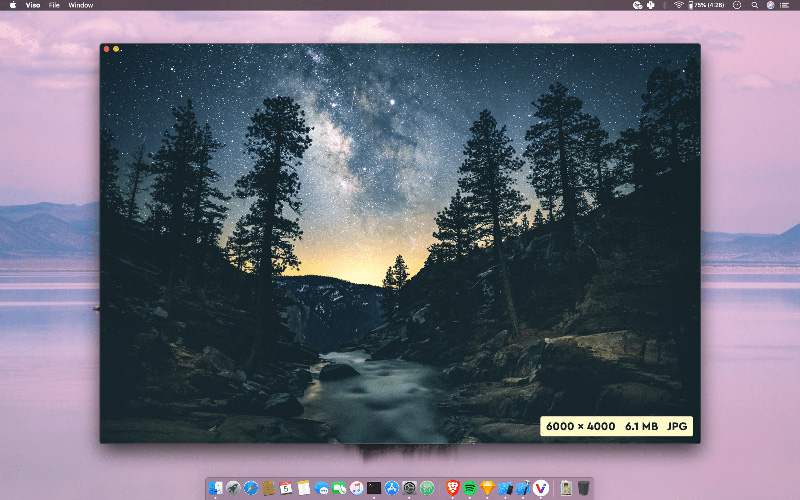Click the plus-shaped menu bar icon
This screenshot has width=800, height=500.
tap(651, 5)
